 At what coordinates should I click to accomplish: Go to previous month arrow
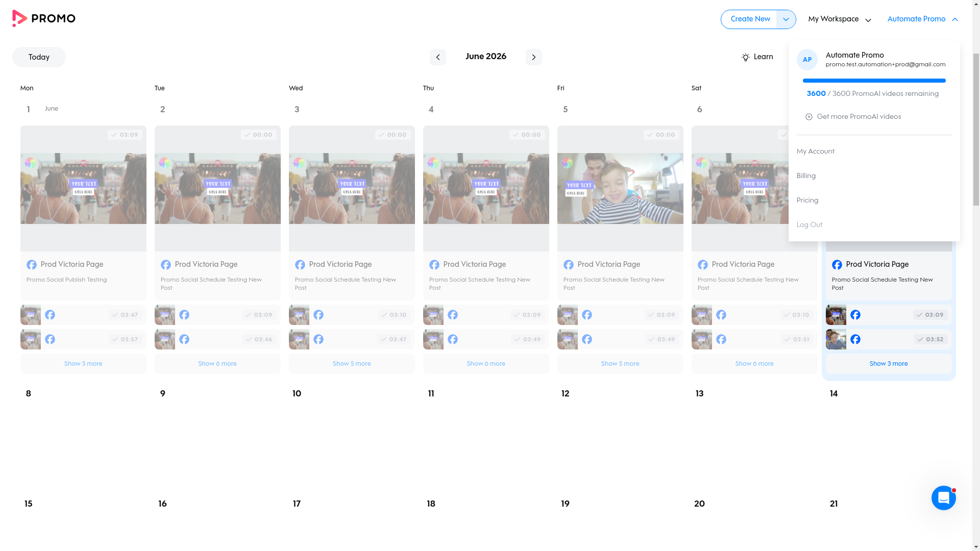(x=437, y=57)
